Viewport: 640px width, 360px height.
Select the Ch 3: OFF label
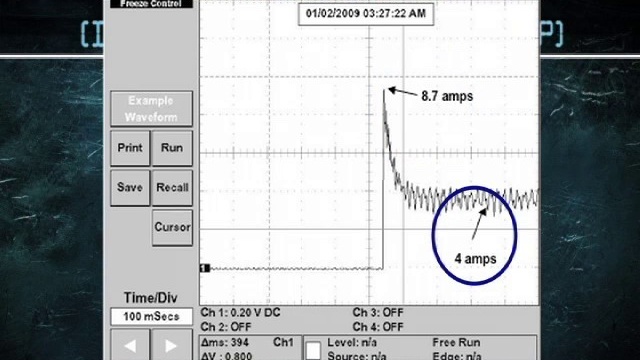378,313
